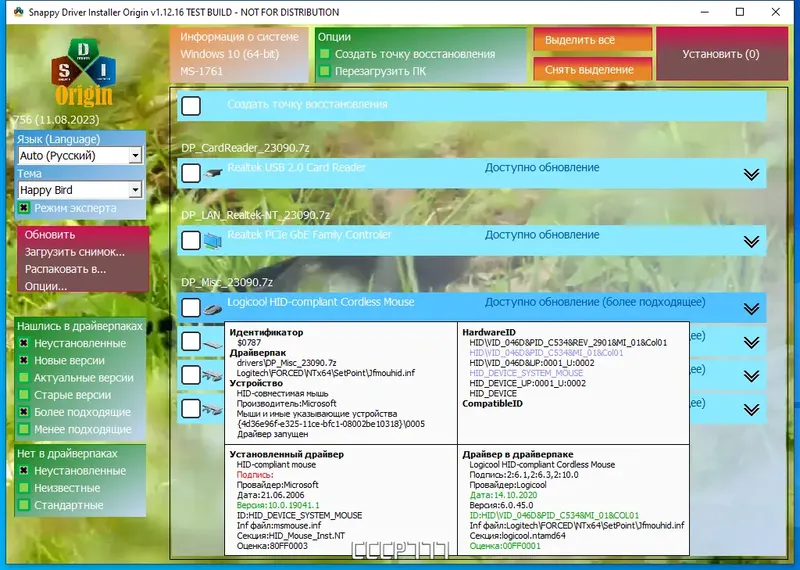Screen dimensions: 800x570
Task: Tick the 'Создать точку восстановления' list row checkbox
Action: (191, 106)
